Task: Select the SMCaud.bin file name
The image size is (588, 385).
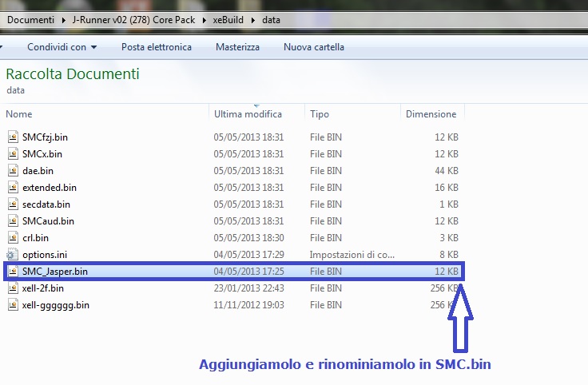Action: pos(48,220)
